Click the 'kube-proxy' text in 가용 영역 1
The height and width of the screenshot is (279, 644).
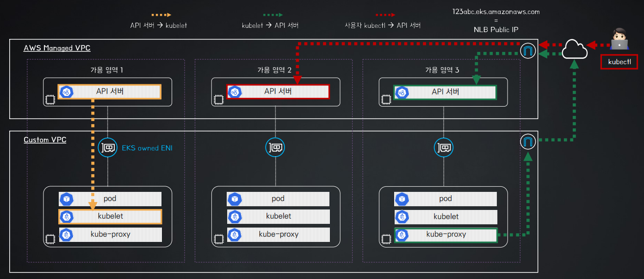coord(111,234)
